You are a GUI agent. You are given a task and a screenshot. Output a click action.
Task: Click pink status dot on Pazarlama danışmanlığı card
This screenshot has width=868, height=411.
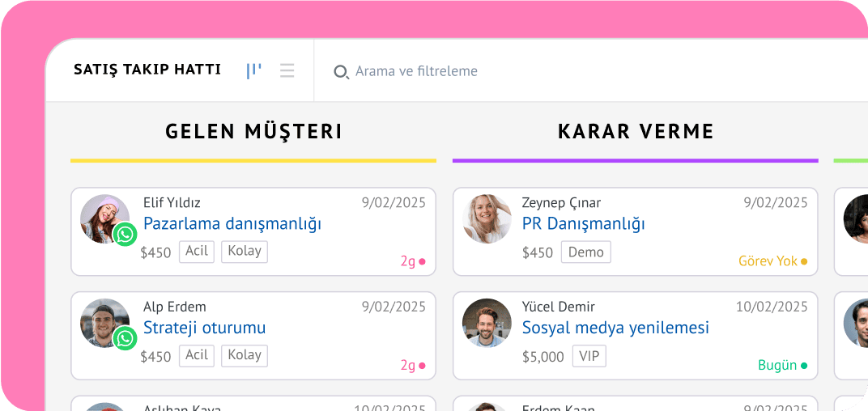pyautogui.click(x=422, y=262)
